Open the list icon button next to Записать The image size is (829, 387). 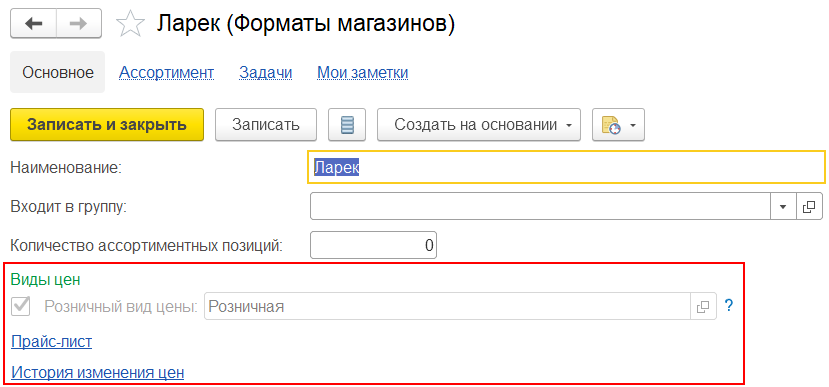click(347, 125)
